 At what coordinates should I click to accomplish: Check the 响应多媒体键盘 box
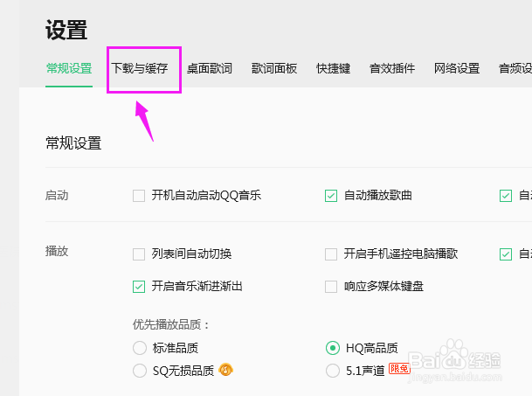[331, 287]
